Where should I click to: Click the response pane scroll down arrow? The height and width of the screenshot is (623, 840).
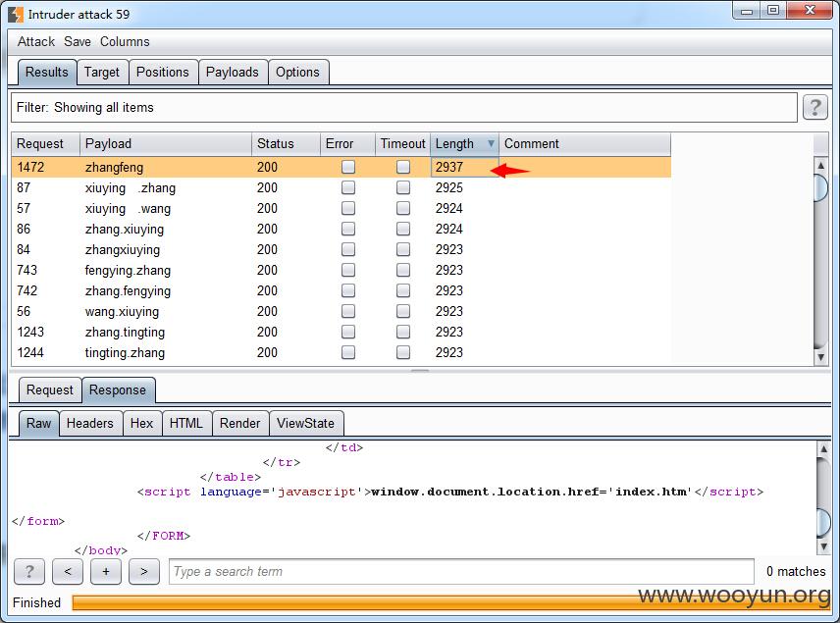point(823,546)
